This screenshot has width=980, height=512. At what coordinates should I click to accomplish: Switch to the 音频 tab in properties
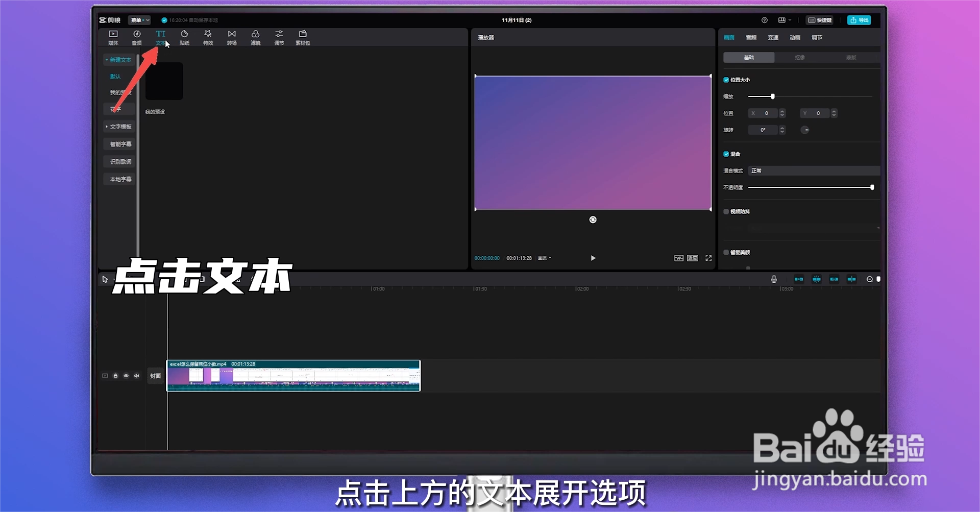(751, 37)
